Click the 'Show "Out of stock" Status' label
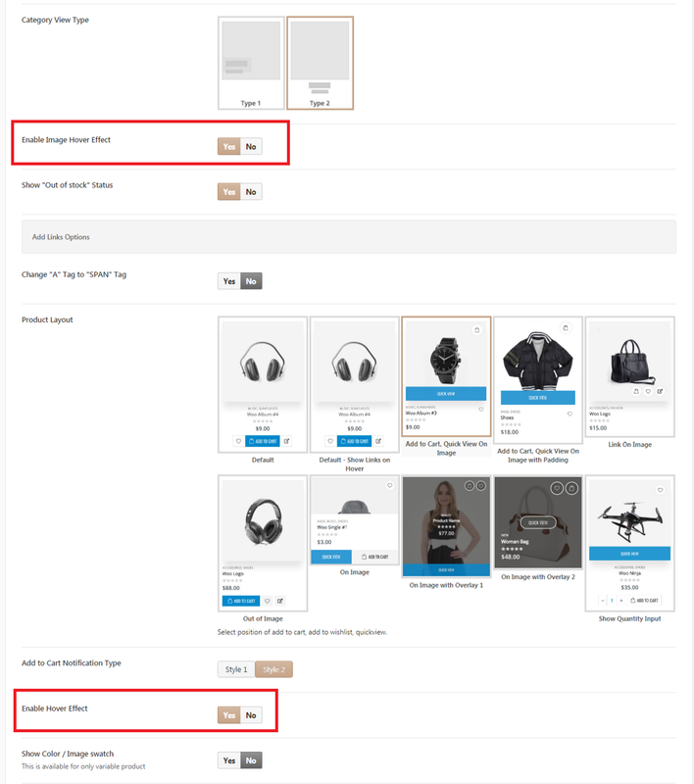Screen dimensions: 694x784 67,185
